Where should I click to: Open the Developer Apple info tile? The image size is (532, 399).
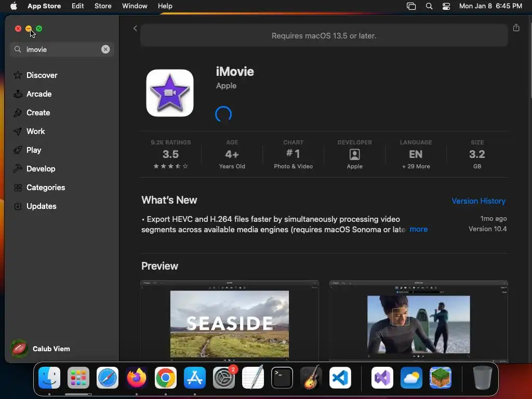(x=354, y=154)
